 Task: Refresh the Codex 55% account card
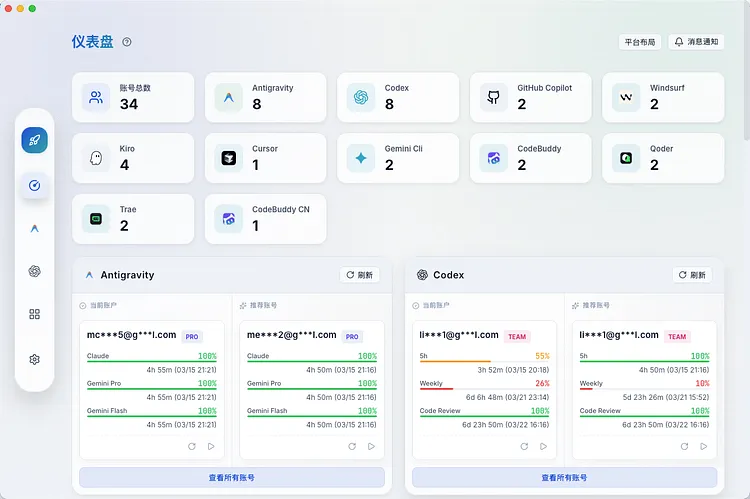[x=524, y=446]
